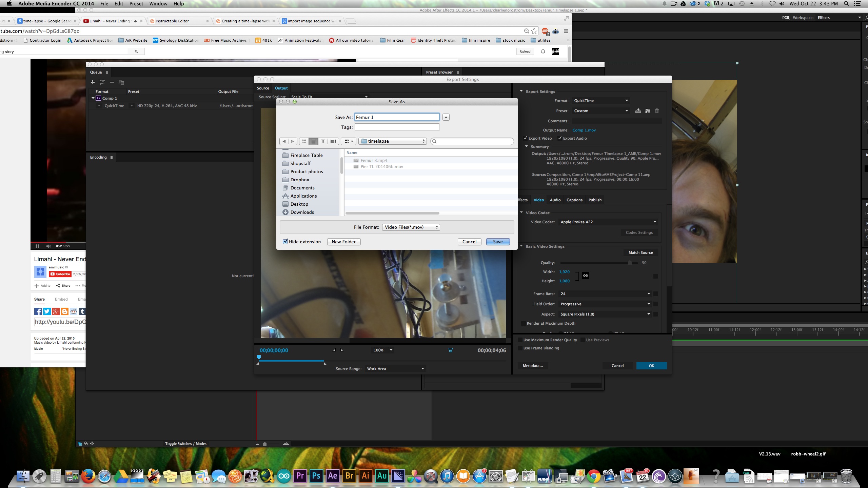This screenshot has height=488, width=868.
Task: Enable Use Maximum Render Quality
Action: [x=520, y=340]
